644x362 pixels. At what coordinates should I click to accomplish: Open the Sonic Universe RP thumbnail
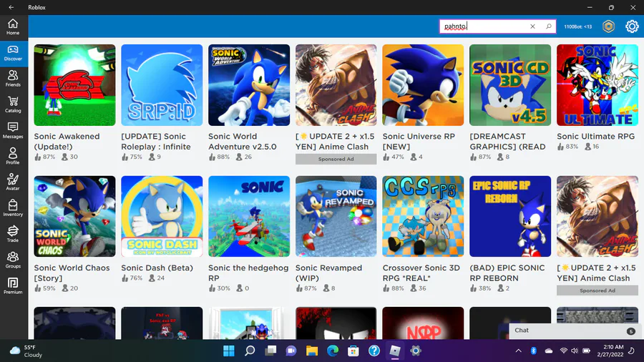(423, 85)
